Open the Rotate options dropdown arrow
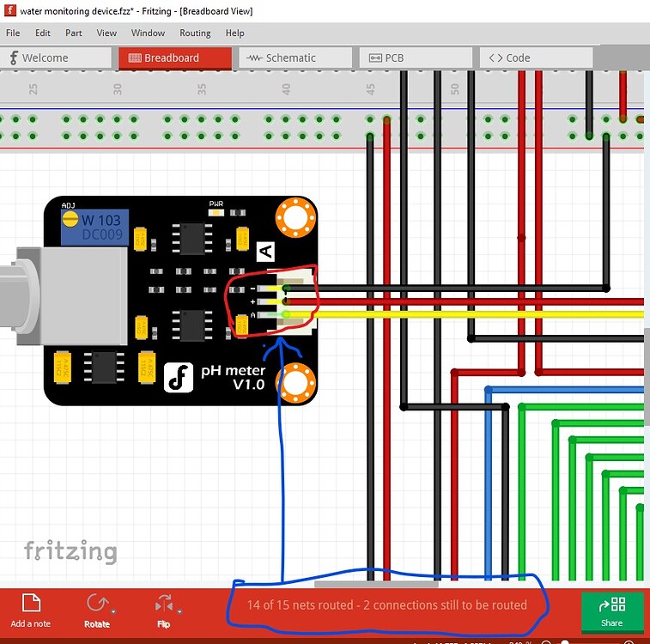This screenshot has height=644, width=650. pyautogui.click(x=113, y=611)
